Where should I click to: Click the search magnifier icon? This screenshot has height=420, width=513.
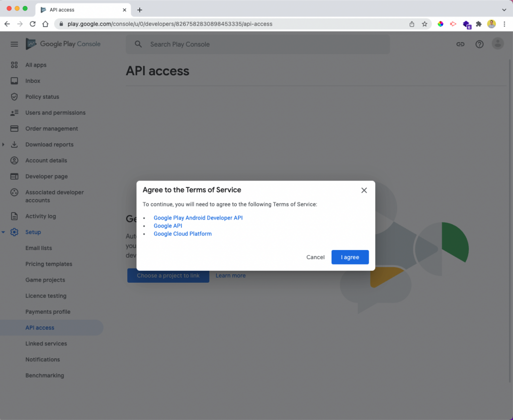pos(138,44)
